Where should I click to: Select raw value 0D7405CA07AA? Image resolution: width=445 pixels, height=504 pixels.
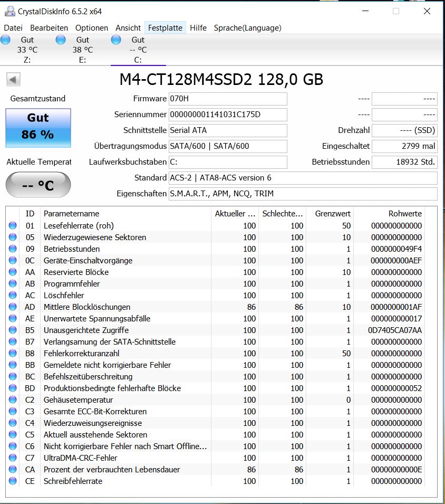(x=395, y=330)
